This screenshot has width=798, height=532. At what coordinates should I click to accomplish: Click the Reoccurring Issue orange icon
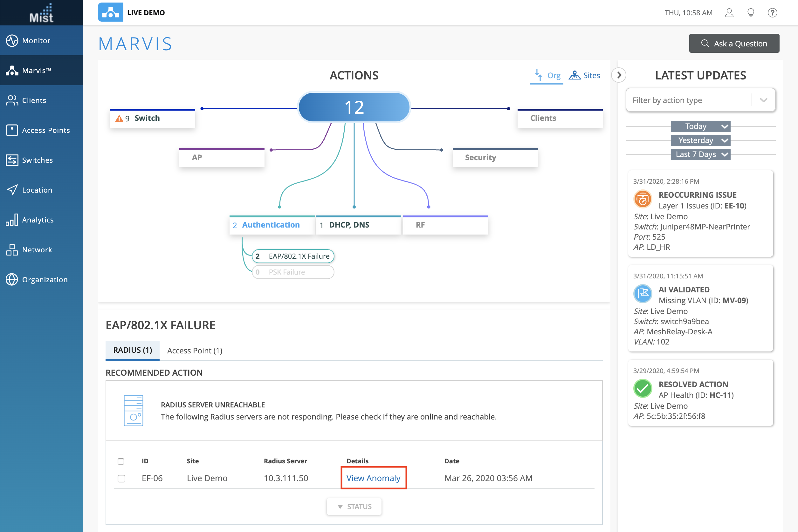[642, 200]
